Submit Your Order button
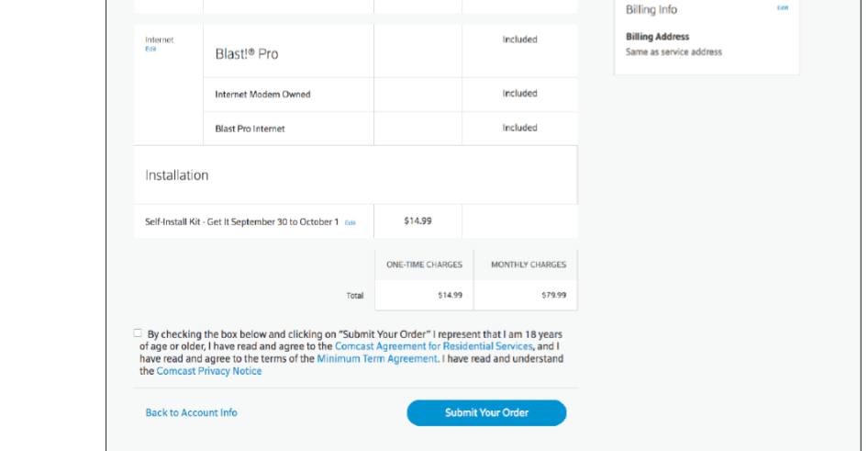Image resolution: width=868 pixels, height=451 pixels. [486, 412]
